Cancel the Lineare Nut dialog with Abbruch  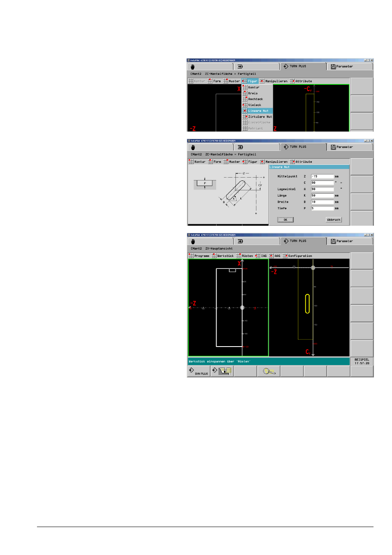coord(334,220)
